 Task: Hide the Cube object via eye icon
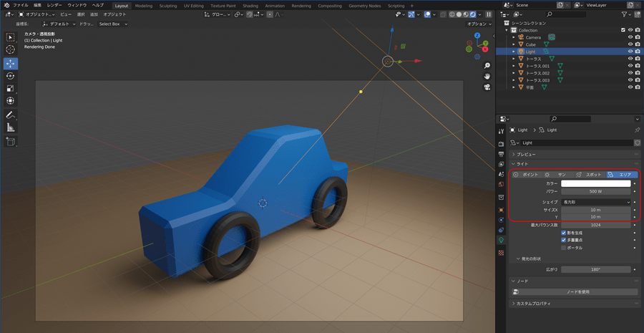[630, 44]
